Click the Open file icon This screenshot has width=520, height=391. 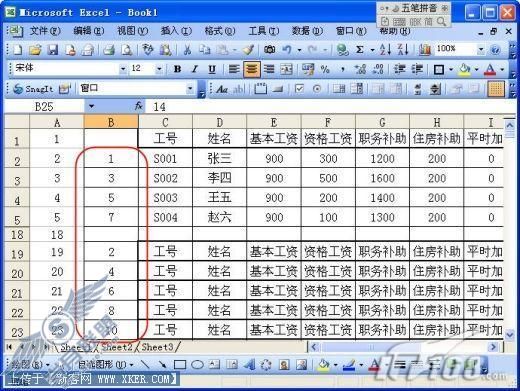(35, 50)
